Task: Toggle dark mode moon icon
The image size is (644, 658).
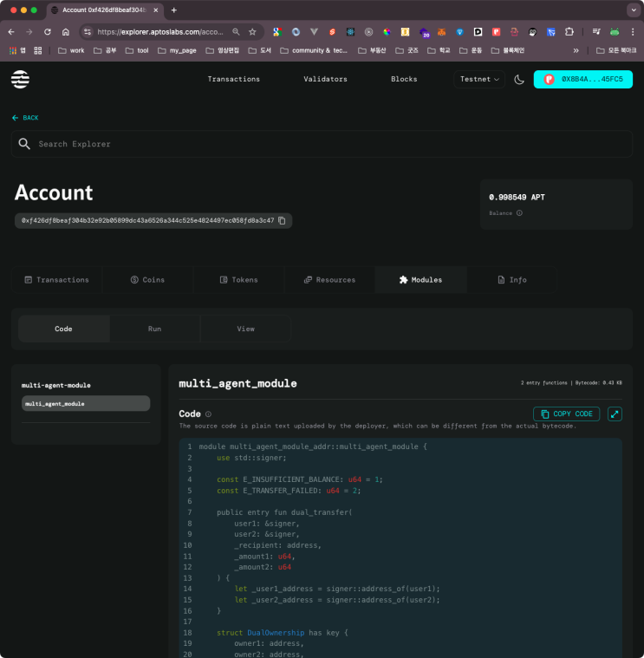Action: point(519,79)
